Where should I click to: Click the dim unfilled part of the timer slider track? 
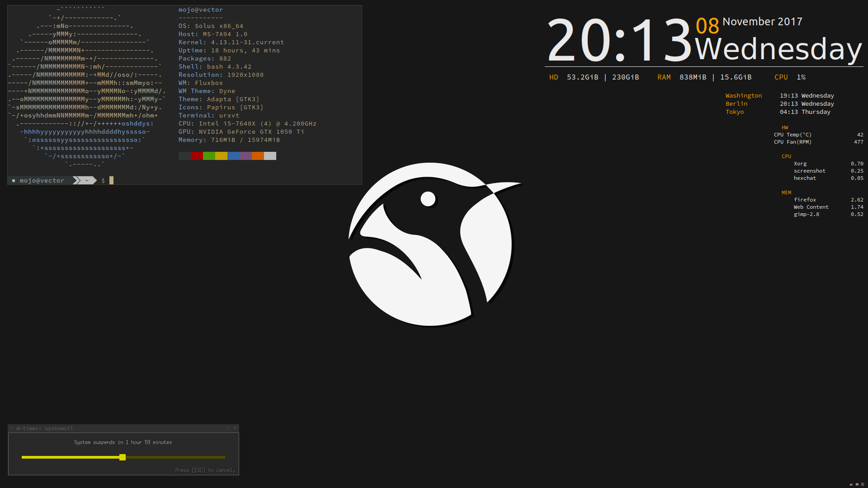(175, 457)
